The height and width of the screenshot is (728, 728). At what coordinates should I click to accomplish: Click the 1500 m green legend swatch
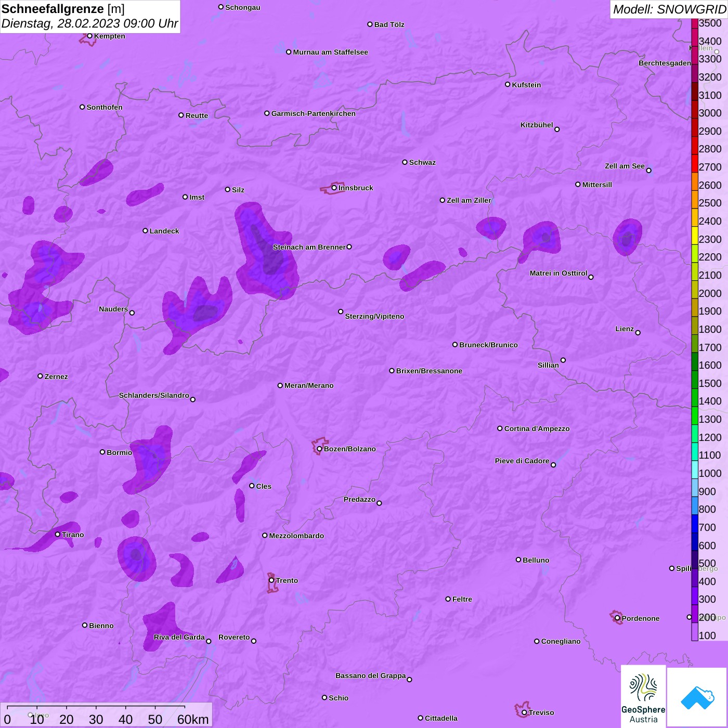(x=695, y=379)
